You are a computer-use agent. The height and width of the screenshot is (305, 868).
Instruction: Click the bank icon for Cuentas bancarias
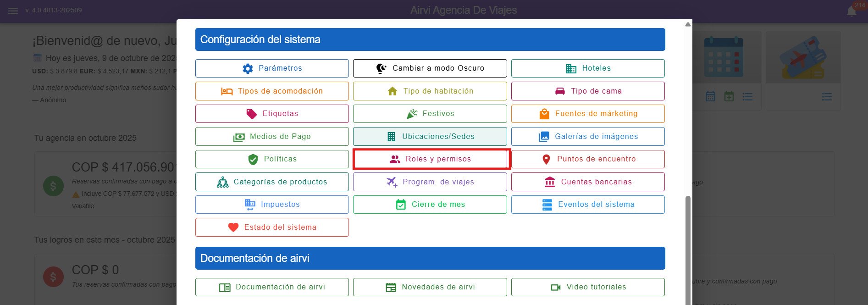(550, 182)
